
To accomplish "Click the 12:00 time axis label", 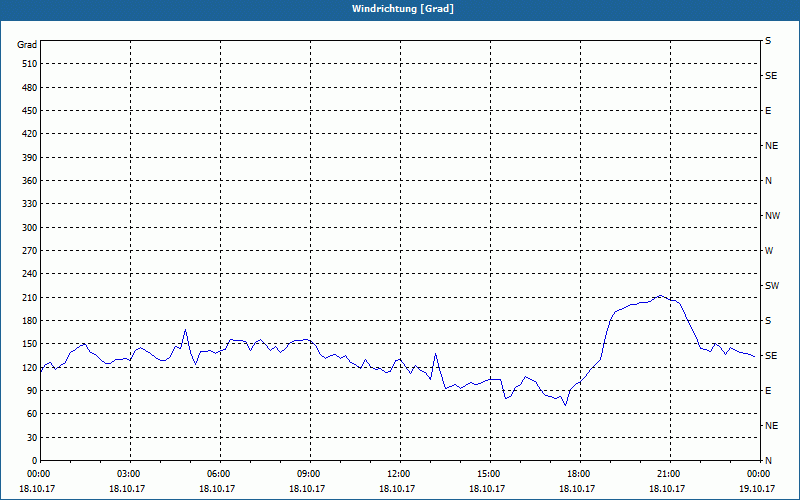I will coord(401,474).
